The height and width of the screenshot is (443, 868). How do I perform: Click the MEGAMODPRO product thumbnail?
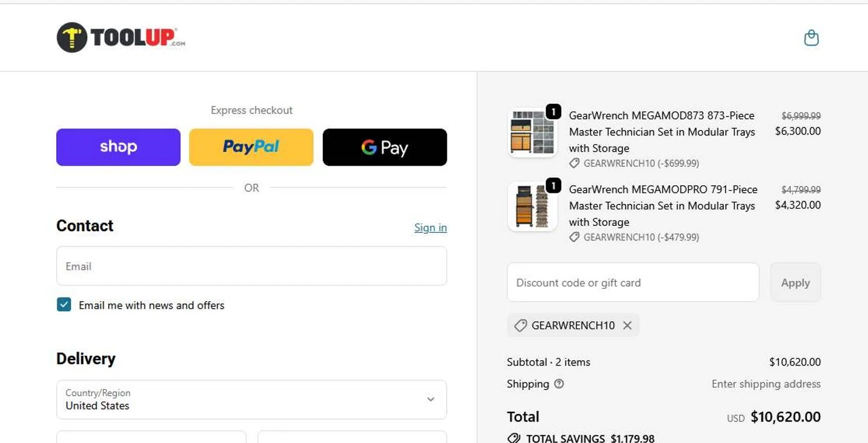click(x=532, y=207)
